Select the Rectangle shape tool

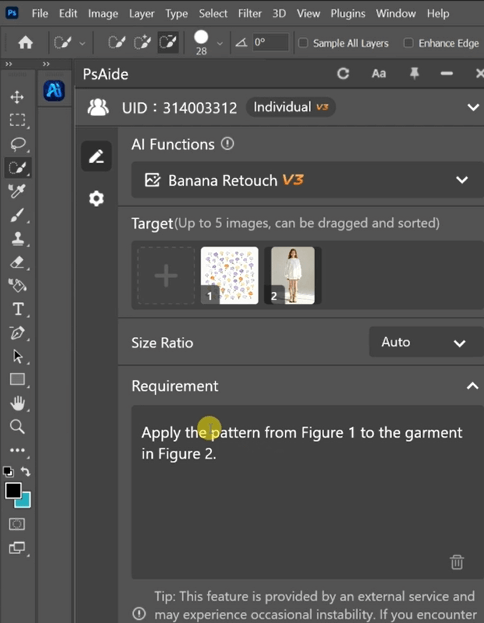click(17, 379)
